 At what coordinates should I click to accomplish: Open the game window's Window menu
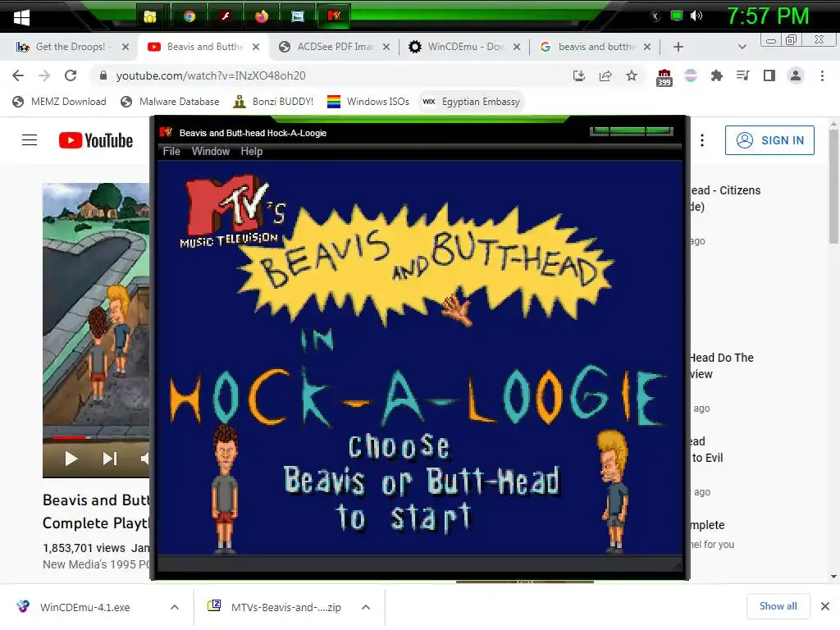[211, 152]
